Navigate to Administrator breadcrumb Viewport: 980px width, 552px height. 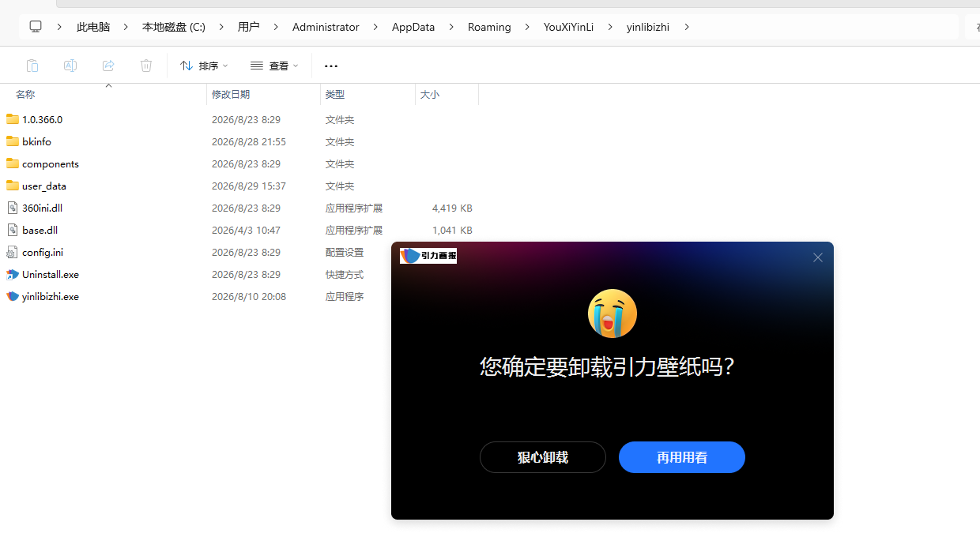pyautogui.click(x=326, y=27)
